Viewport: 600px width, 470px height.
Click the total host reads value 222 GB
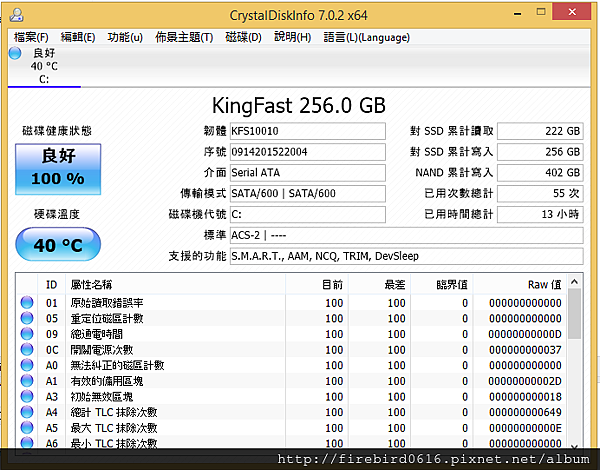[540, 131]
